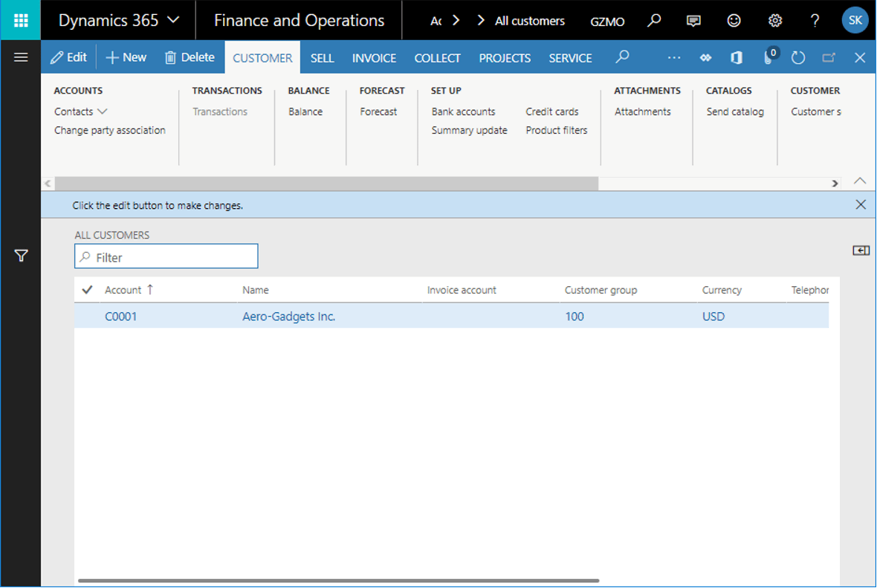Expand the first breadcrumb chevron
Screen dimensions: 877x588
pos(456,21)
